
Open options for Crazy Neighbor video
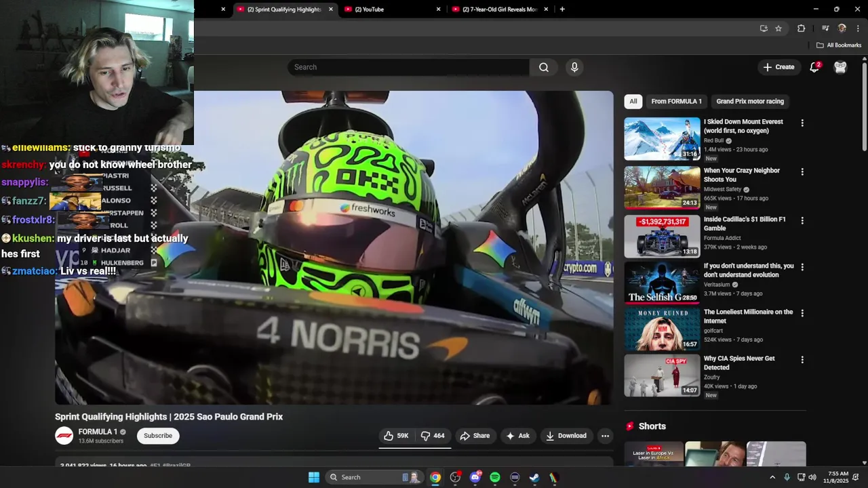pos(802,172)
